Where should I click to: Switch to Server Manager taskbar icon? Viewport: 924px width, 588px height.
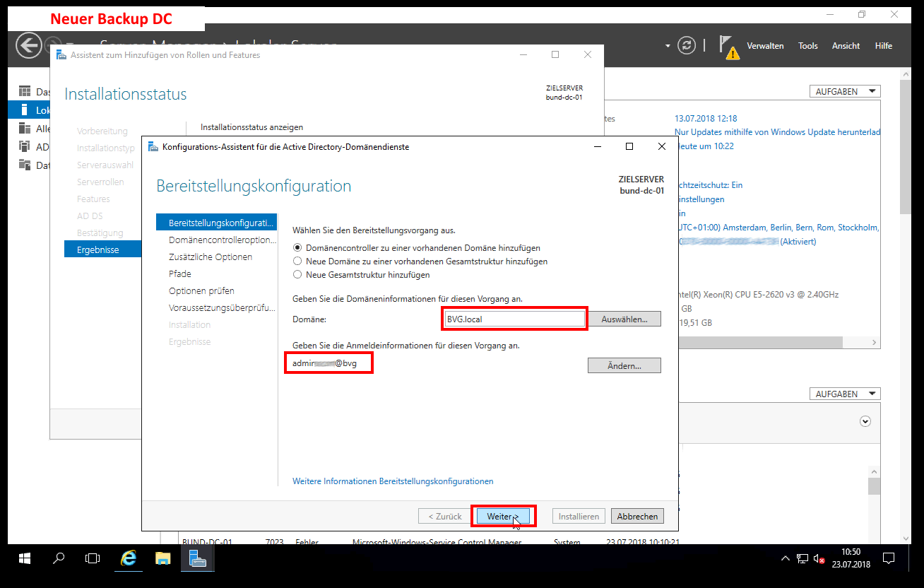click(x=198, y=558)
